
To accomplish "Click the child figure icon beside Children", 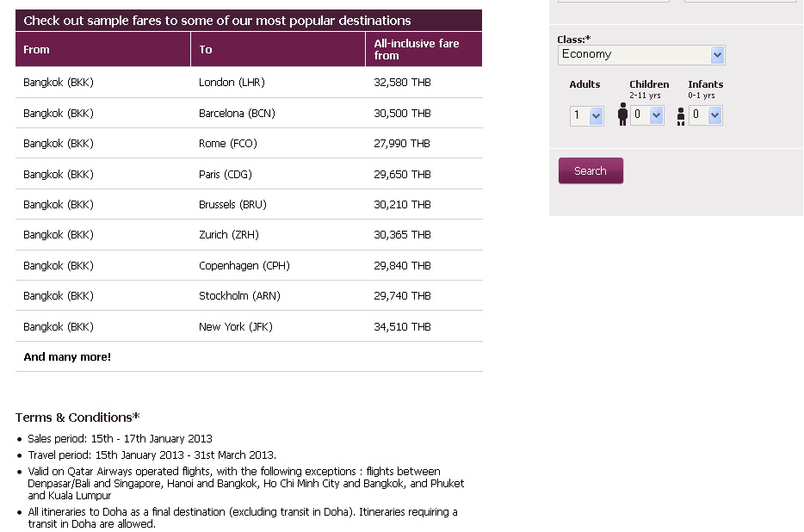I will click(x=622, y=114).
